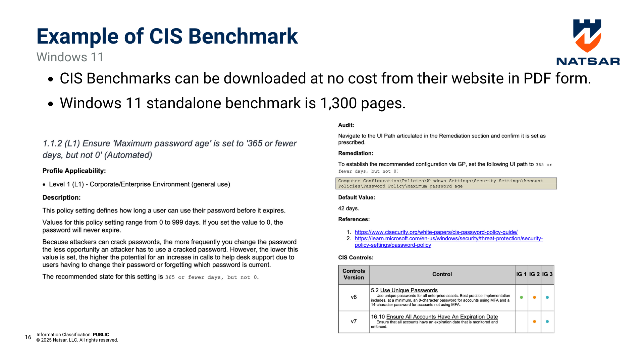Click the "Controls Version" table header
This screenshot has width=644, height=362.
353,274
